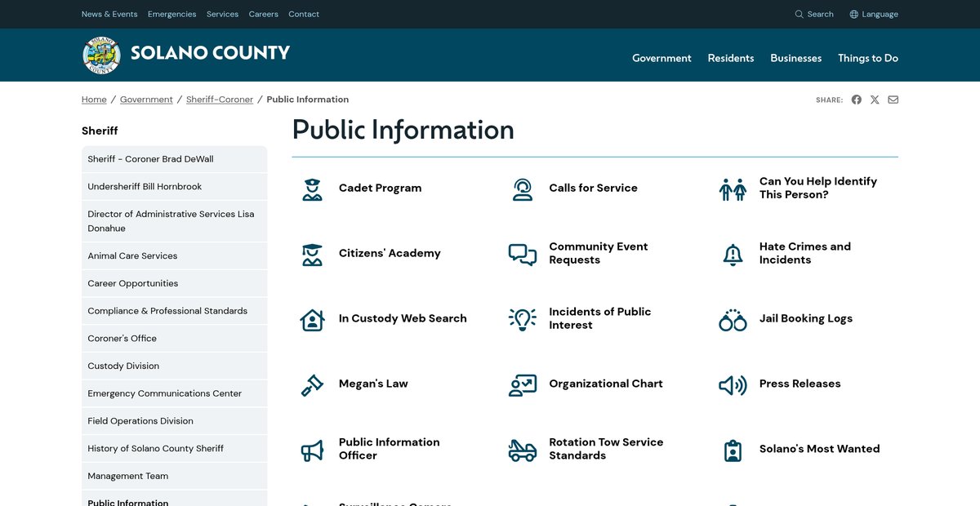
Task: Share page via email envelope icon
Action: (893, 100)
